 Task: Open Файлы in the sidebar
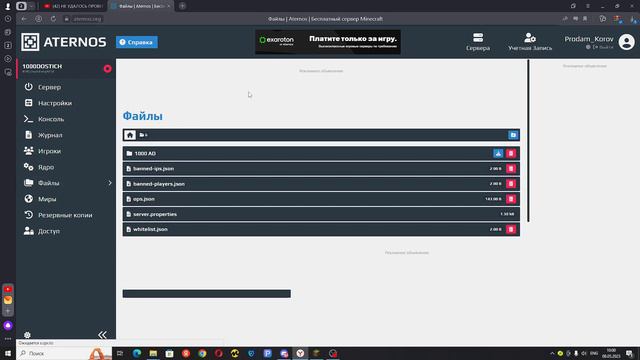click(x=49, y=183)
